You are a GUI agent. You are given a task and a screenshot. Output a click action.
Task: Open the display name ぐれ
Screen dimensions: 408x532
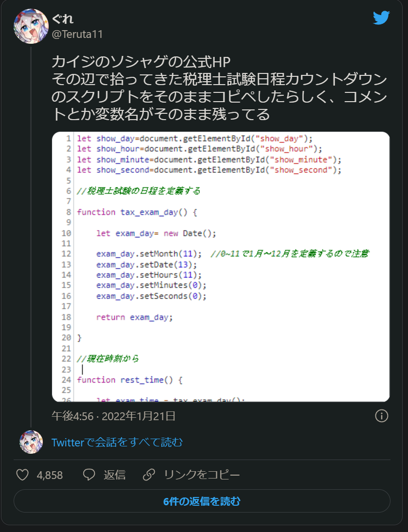click(63, 19)
